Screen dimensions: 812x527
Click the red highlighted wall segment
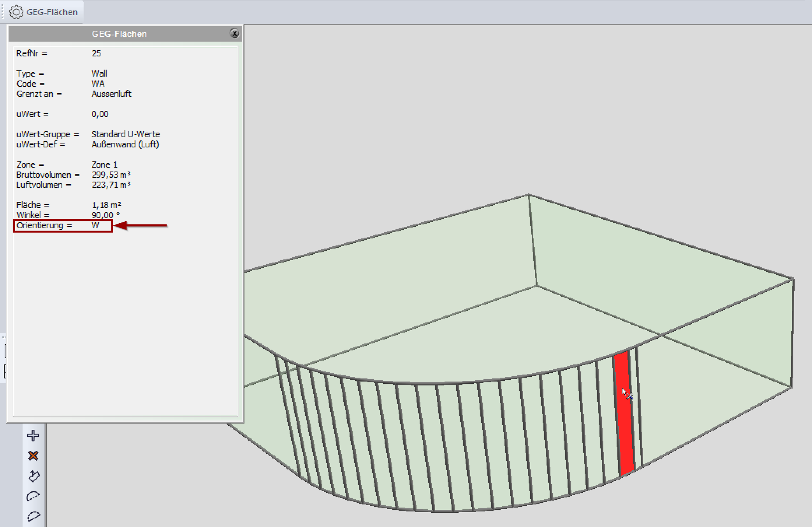pos(624,428)
